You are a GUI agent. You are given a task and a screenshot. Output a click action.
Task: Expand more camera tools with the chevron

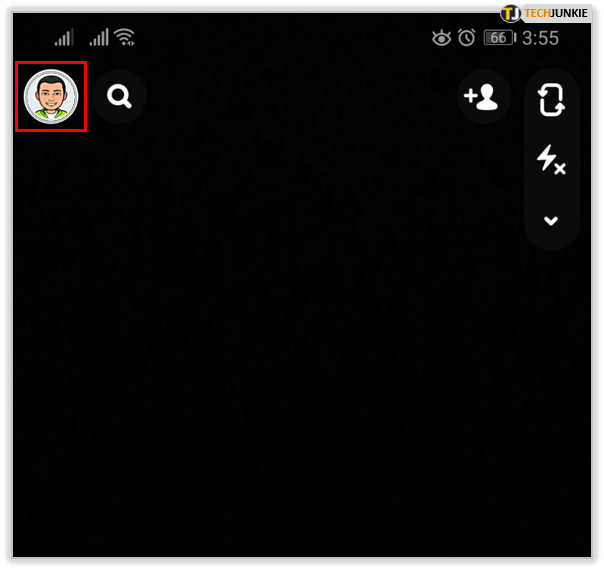551,221
